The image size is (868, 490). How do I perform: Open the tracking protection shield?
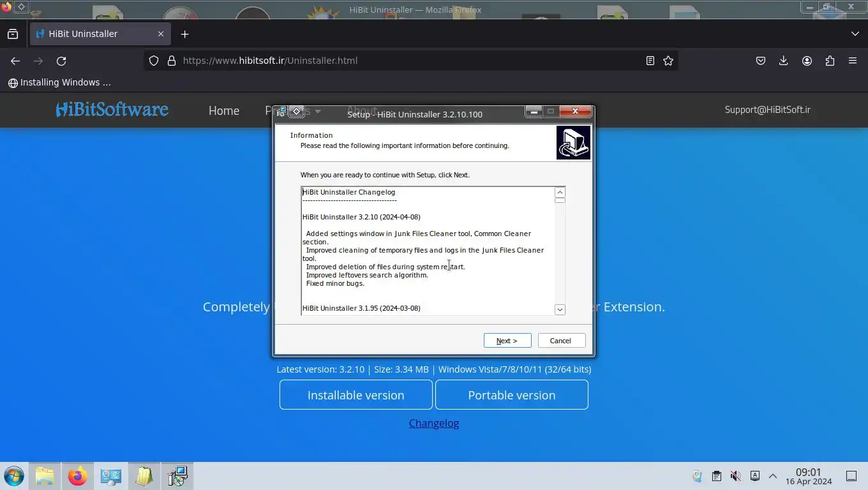coord(154,61)
